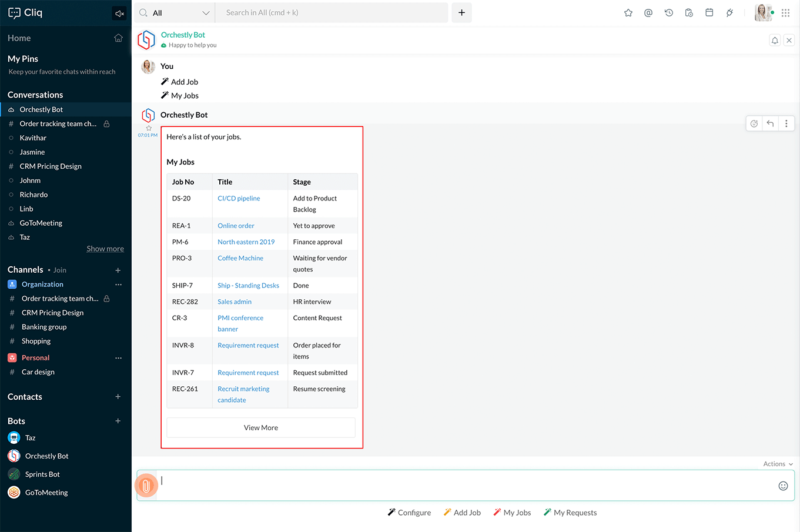800x532 pixels.
Task: Click the My Jobs bot command
Action: tap(512, 513)
